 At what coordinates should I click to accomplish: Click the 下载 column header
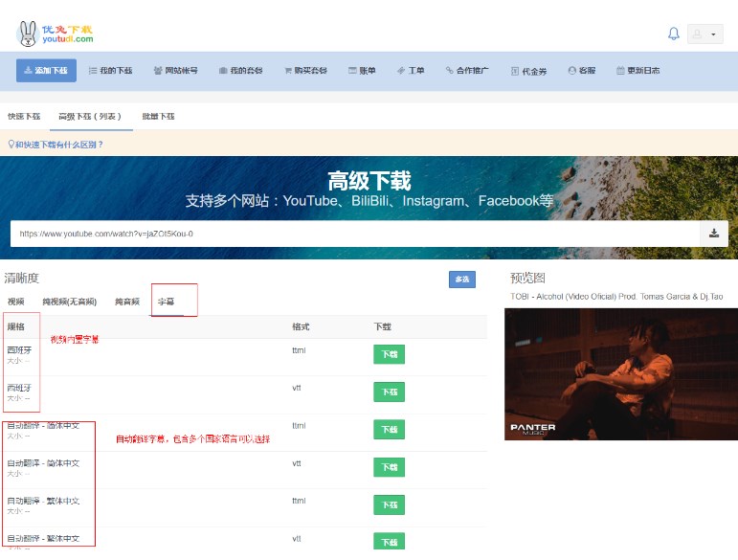click(383, 326)
